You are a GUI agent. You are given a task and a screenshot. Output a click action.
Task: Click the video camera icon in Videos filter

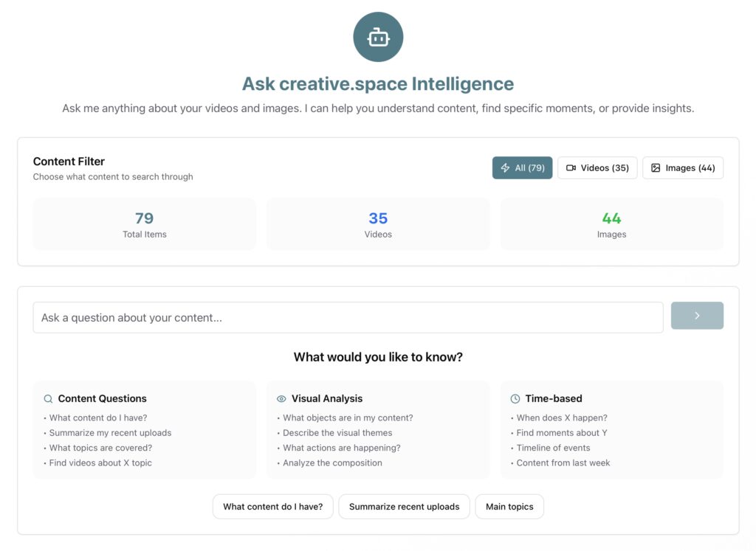pyautogui.click(x=571, y=168)
